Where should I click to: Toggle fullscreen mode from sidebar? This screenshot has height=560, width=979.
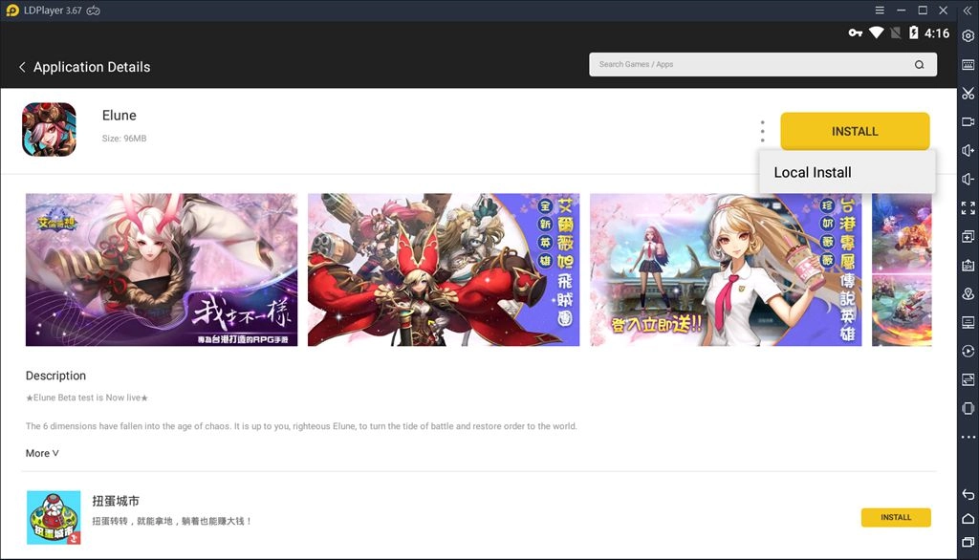point(968,207)
